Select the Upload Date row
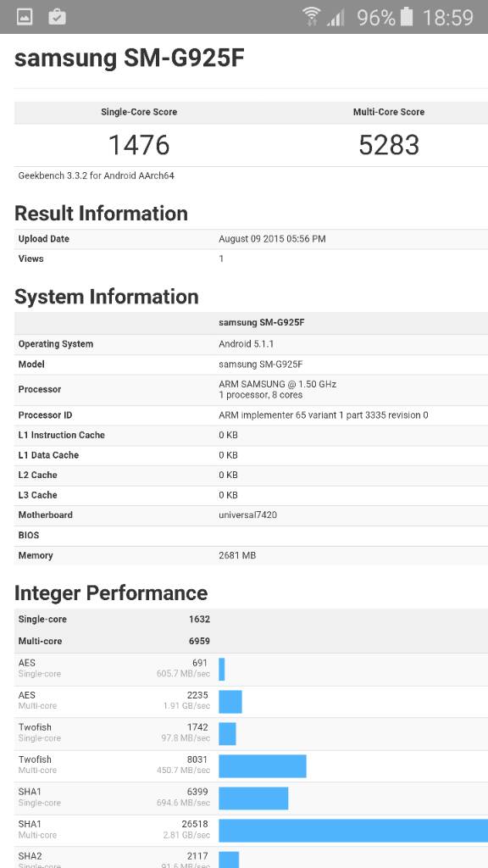The width and height of the screenshot is (488, 868). coord(244,238)
